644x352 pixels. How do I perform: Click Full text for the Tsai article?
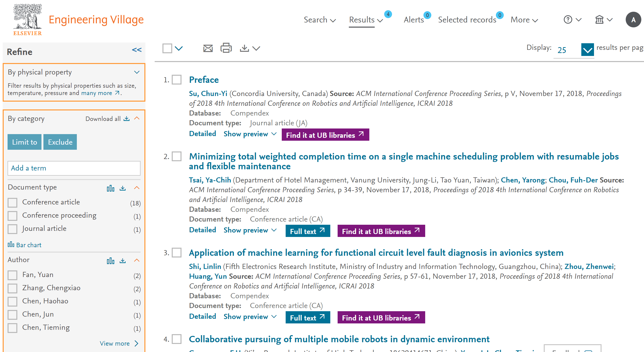pos(308,231)
